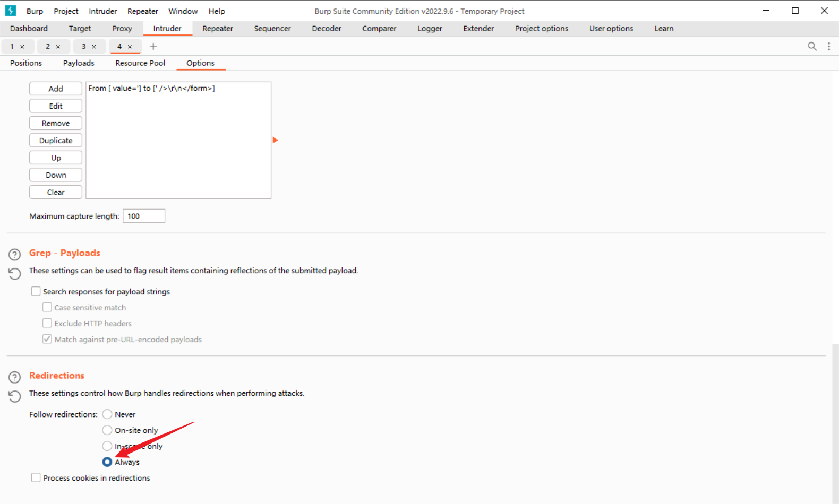Click the Remove button

[56, 123]
